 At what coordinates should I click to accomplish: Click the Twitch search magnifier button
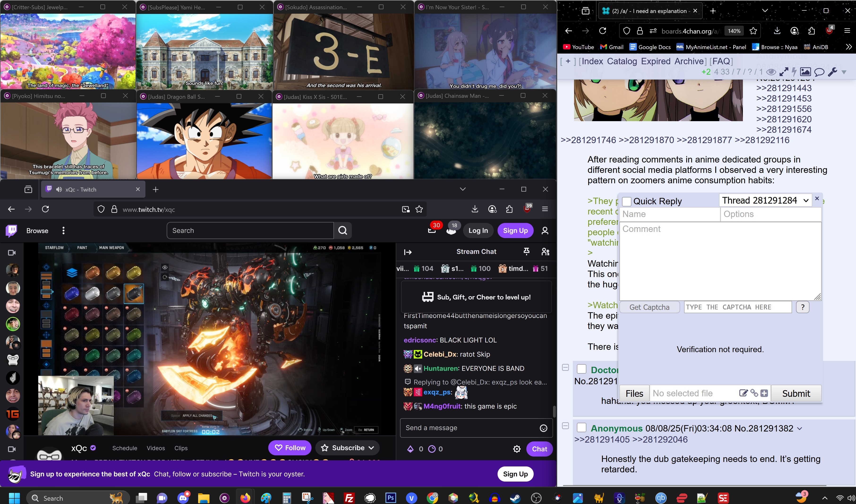342,231
